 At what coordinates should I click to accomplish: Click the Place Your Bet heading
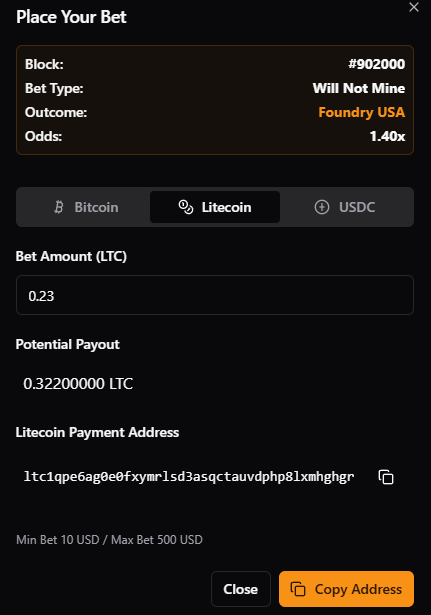click(71, 17)
